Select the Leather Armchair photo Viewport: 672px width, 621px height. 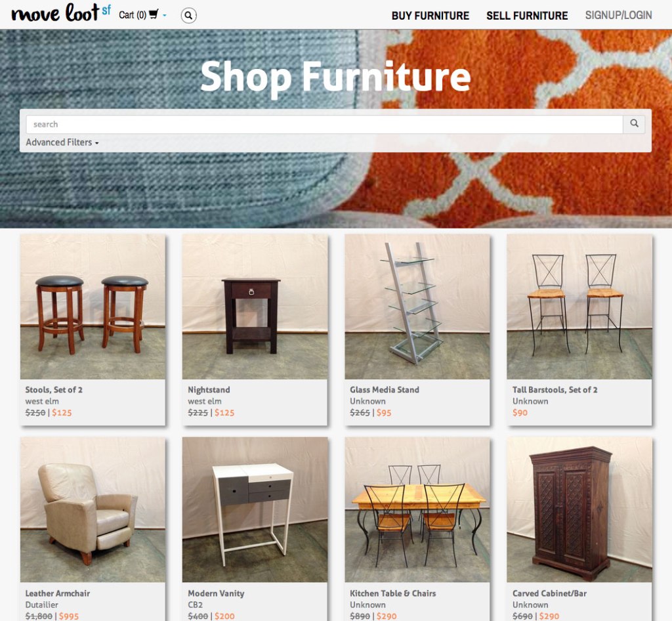click(93, 509)
